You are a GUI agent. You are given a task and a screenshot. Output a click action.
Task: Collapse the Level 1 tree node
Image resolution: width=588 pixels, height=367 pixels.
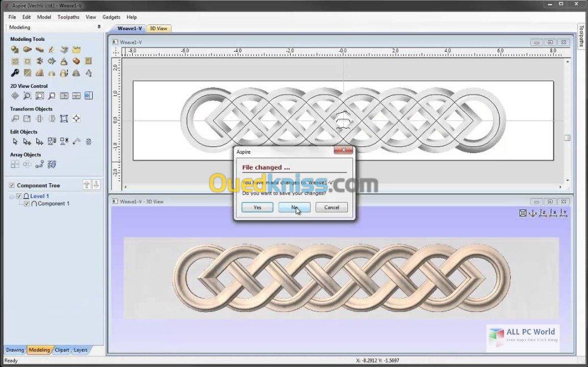(11, 196)
